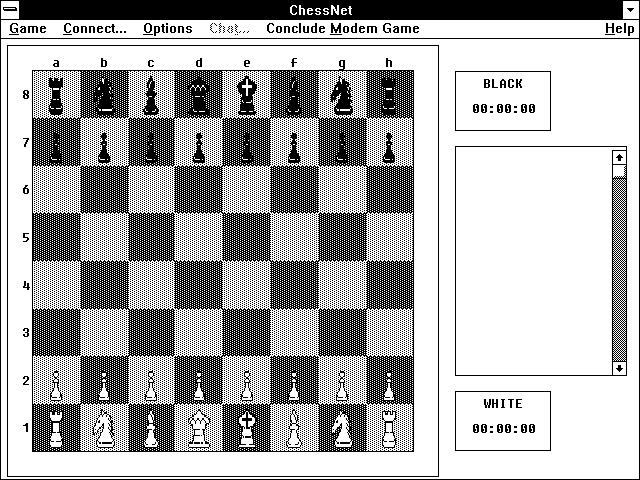
Task: Click the empty h6 square
Action: [x=390, y=190]
